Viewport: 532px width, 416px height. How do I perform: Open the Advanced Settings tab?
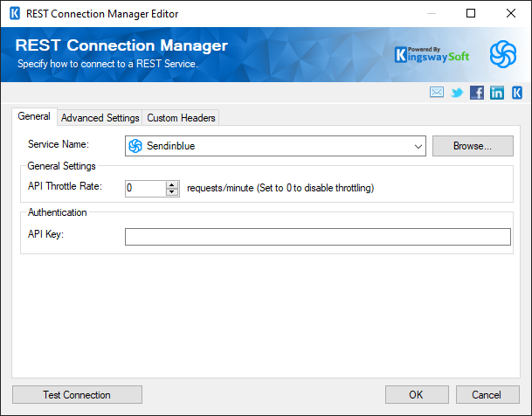tap(100, 118)
